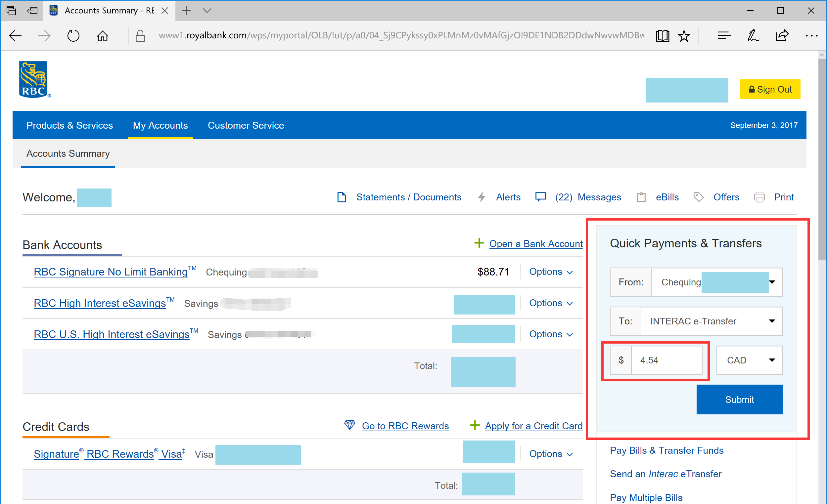The image size is (827, 504).
Task: Open the To INTERAC e-Transfer dropdown
Action: tap(711, 321)
